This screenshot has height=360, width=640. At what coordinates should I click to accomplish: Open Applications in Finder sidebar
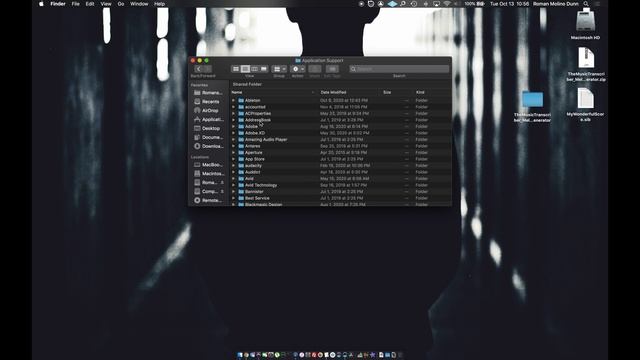pos(208,120)
